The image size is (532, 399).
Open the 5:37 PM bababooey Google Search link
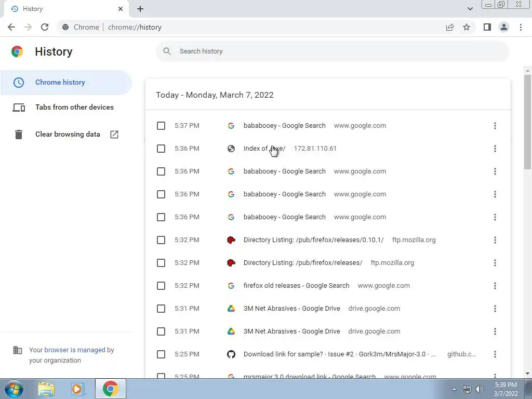284,126
